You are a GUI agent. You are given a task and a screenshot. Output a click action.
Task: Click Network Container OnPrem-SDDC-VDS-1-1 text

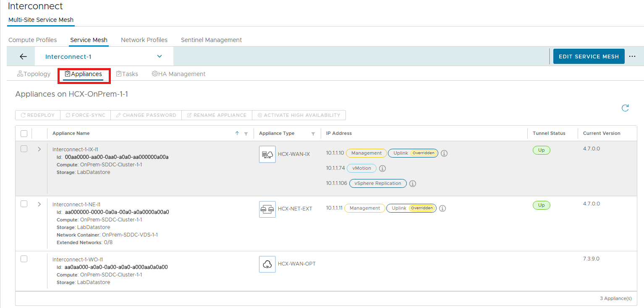[107, 235]
